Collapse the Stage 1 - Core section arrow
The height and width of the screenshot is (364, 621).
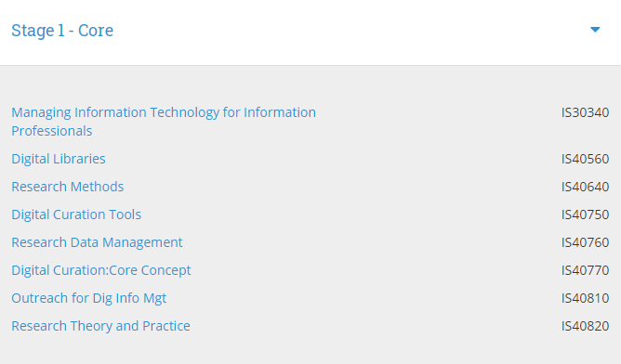[595, 30]
